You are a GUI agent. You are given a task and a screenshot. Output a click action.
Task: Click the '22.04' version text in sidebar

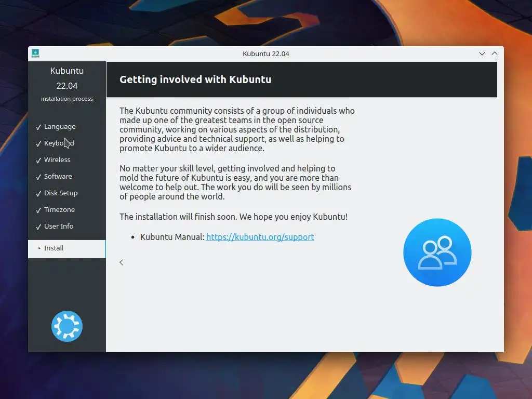click(67, 86)
